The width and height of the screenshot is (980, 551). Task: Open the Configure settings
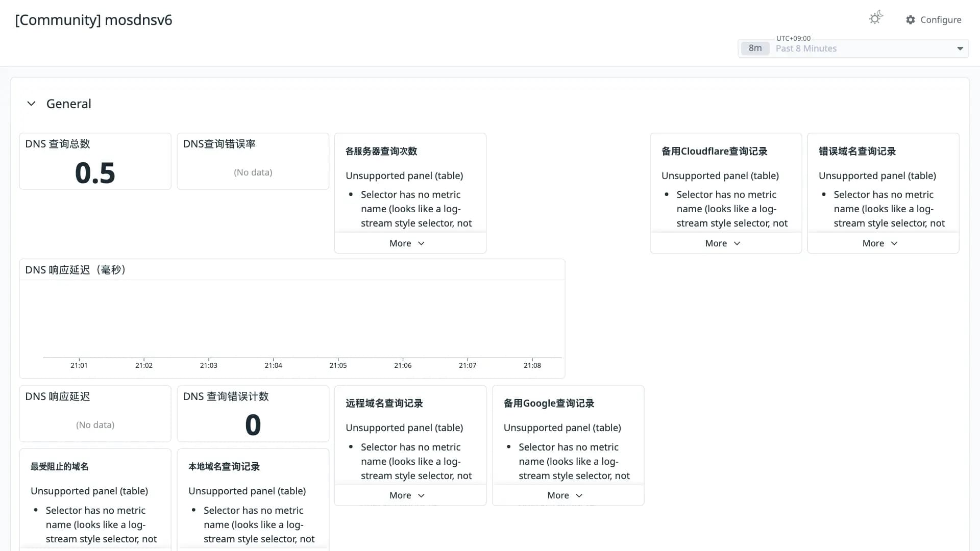pyautogui.click(x=934, y=19)
